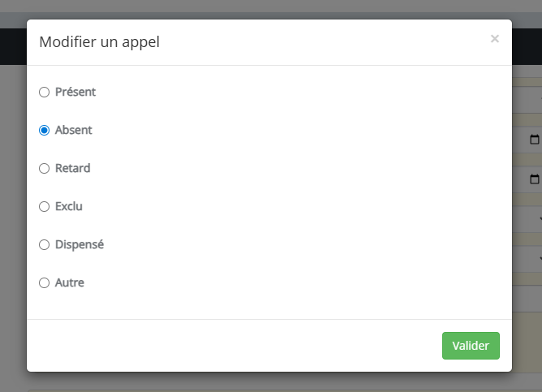Select the Autre radio option
Screen dimensions: 542x392
click(x=45, y=283)
